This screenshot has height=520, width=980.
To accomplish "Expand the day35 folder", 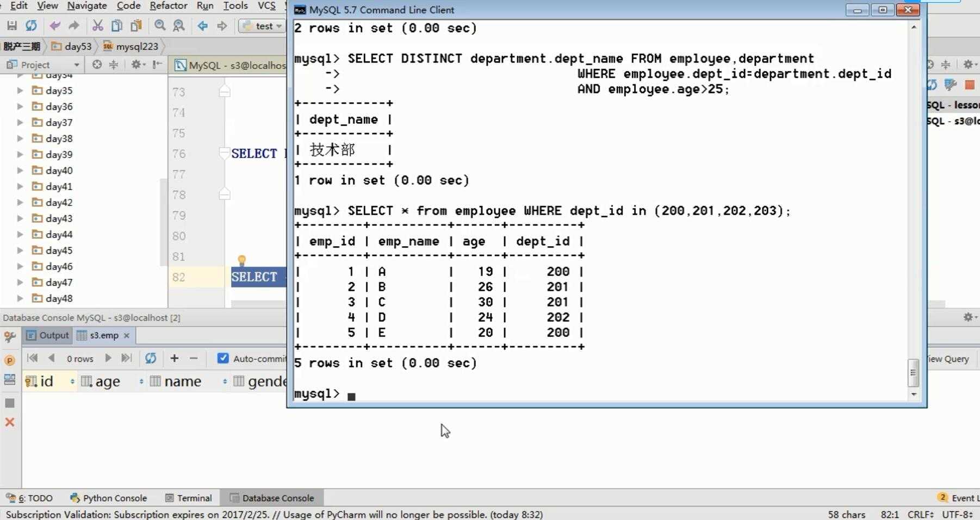I will tap(20, 90).
